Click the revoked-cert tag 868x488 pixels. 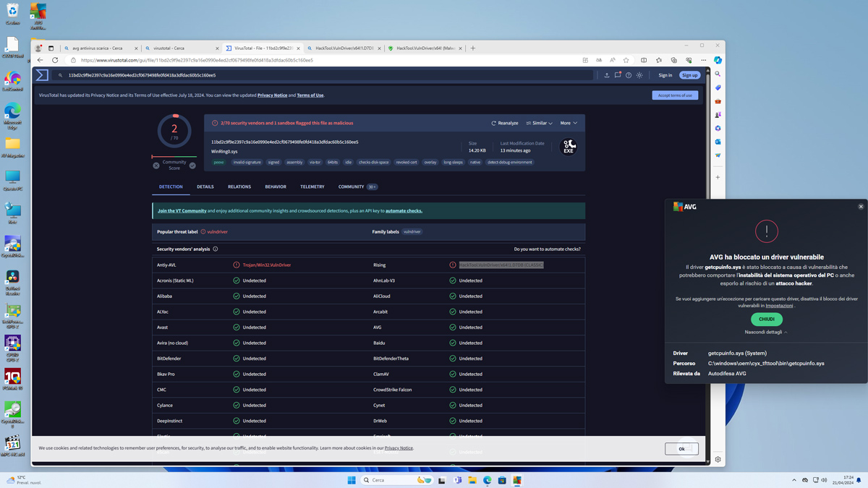407,163
